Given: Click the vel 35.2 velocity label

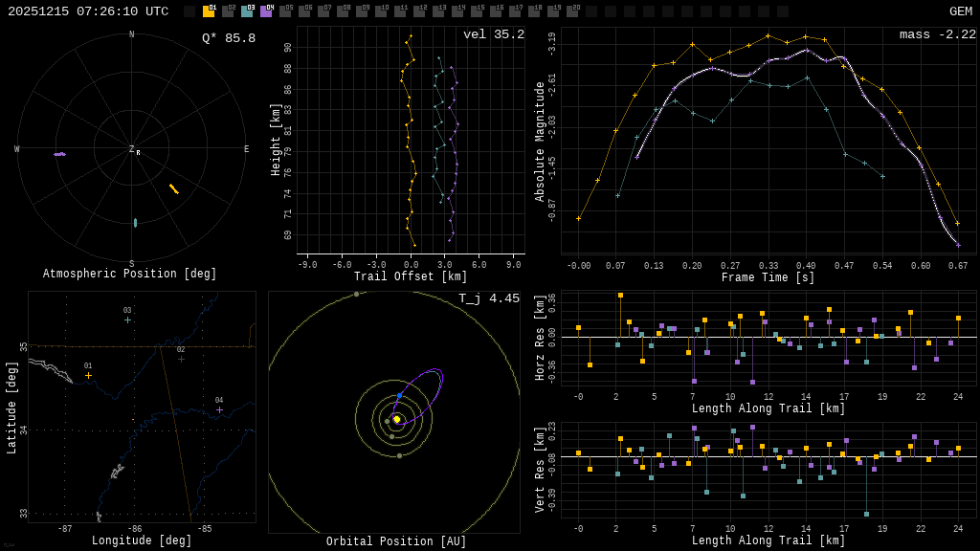Looking at the screenshot, I should tap(493, 34).
